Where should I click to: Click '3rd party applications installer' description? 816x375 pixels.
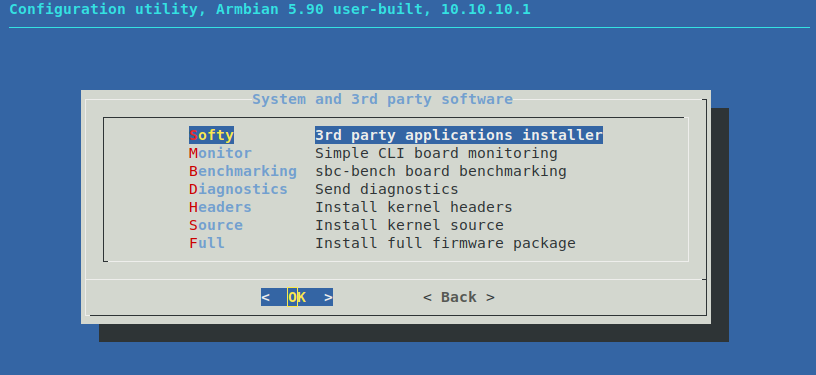click(459, 135)
